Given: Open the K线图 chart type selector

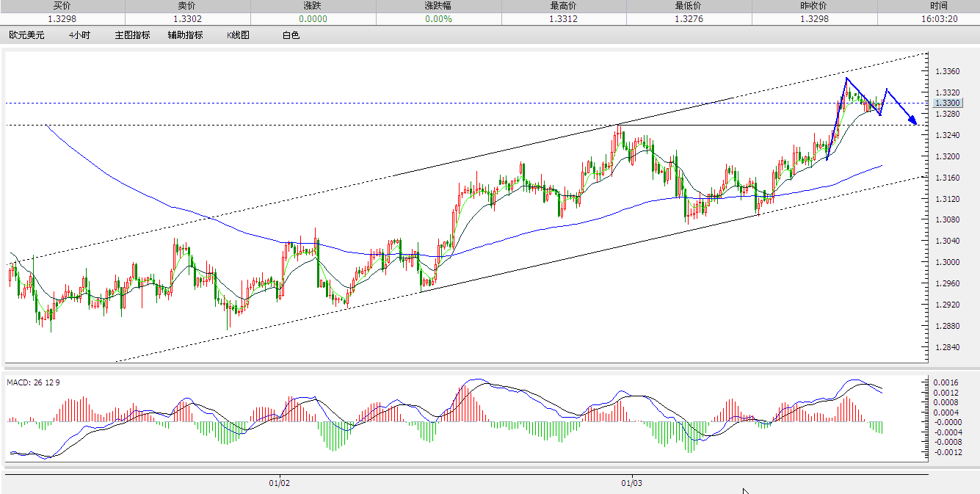Looking at the screenshot, I should 236,34.
